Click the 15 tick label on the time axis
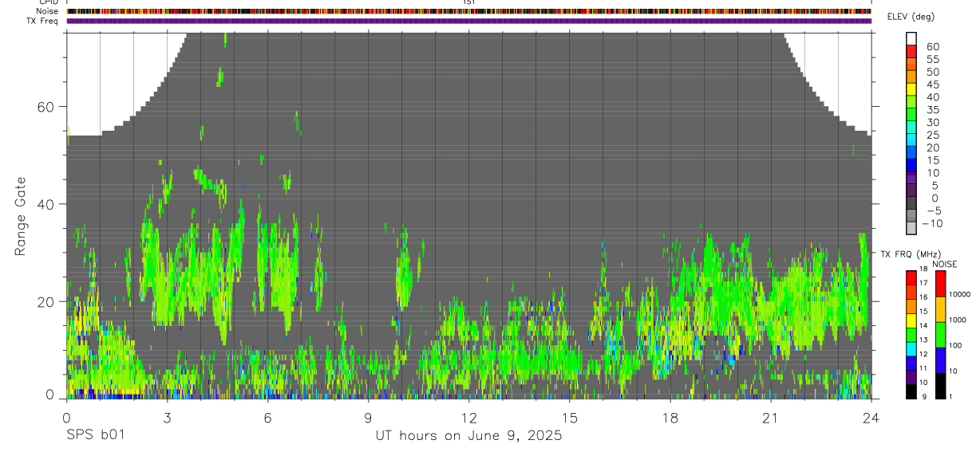The height and width of the screenshot is (452, 980). 570,418
